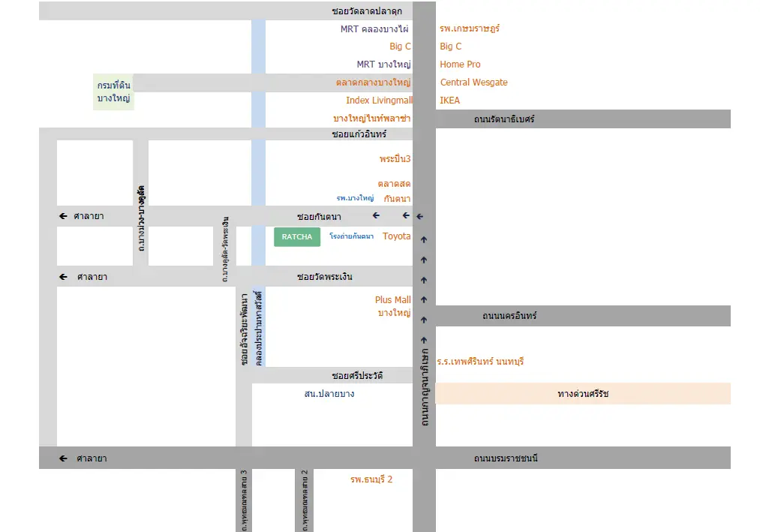
Task: Click the โรงถ่ายกันตนา studio label
Action: coord(351,237)
